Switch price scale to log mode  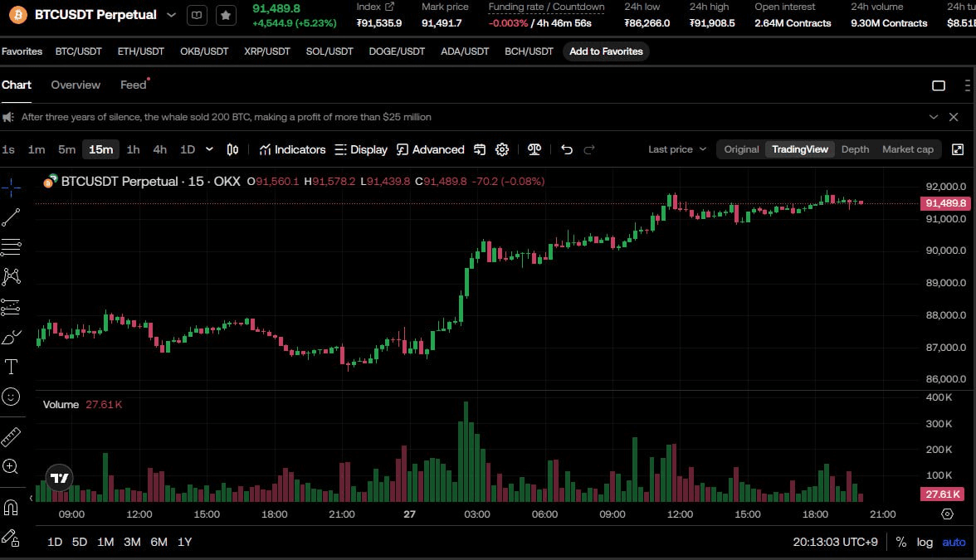coord(924,542)
